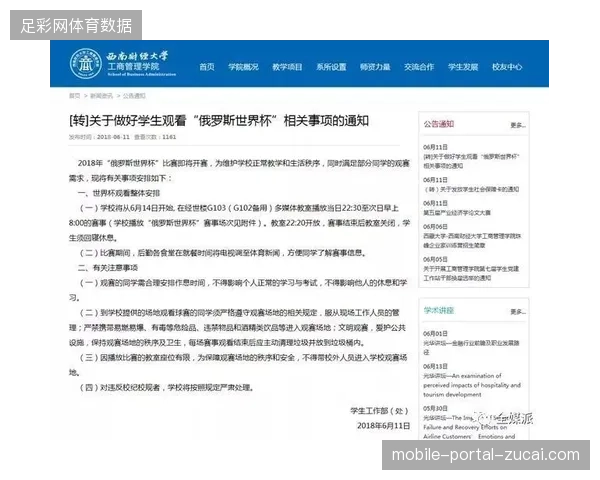Click the 更多 link beside 公告通知
The height and width of the screenshot is (480, 600).
coord(518,125)
